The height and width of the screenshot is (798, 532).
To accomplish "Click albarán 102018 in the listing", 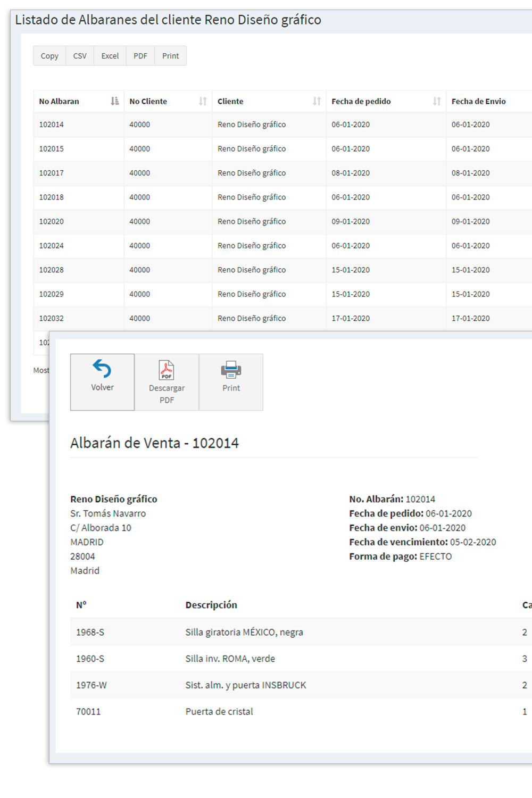I will (51, 197).
